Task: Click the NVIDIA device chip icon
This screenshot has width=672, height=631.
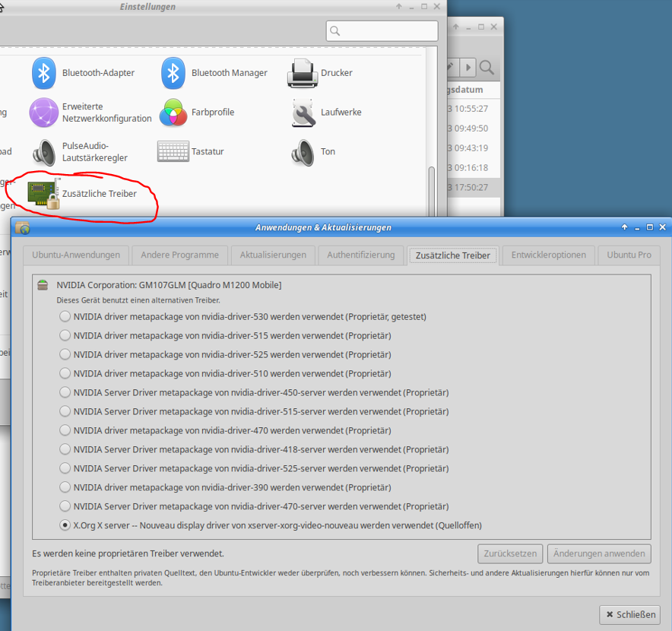Action: pyautogui.click(x=43, y=285)
